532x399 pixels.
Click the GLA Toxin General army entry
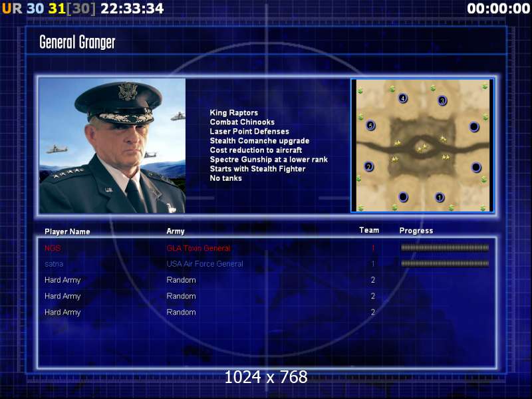coord(198,248)
